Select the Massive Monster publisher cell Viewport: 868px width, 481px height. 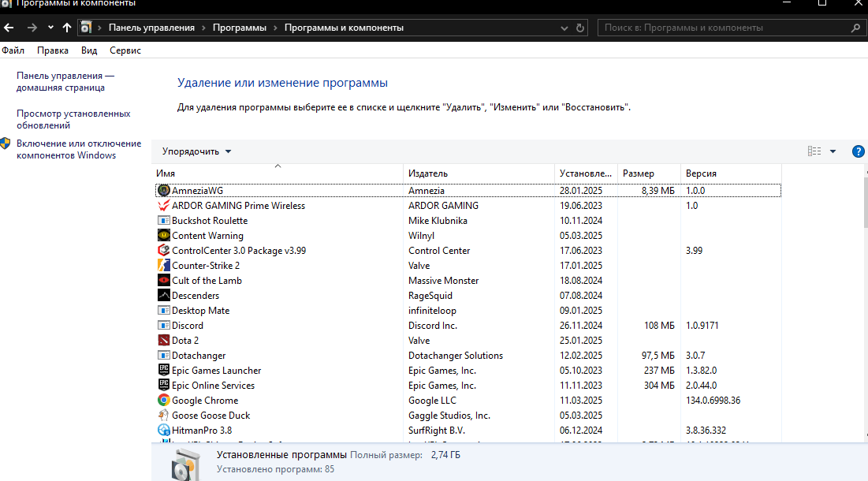tap(443, 280)
